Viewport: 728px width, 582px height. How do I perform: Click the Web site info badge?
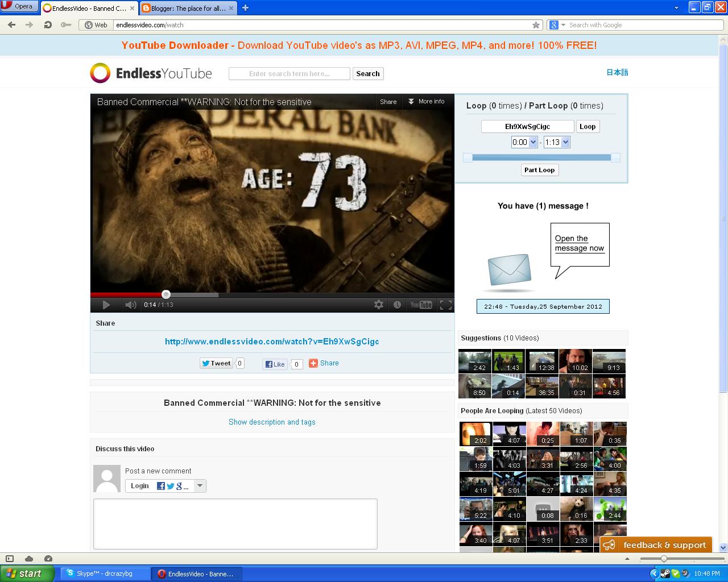[96, 25]
